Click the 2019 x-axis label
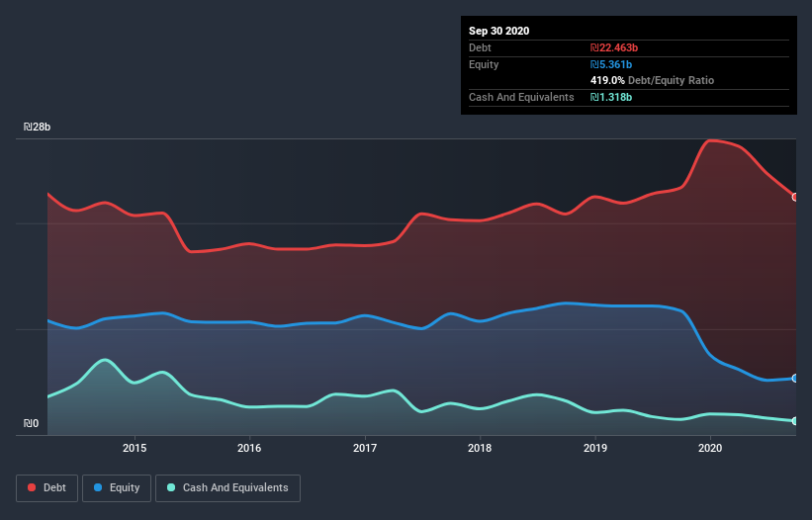The image size is (812, 520). (595, 448)
